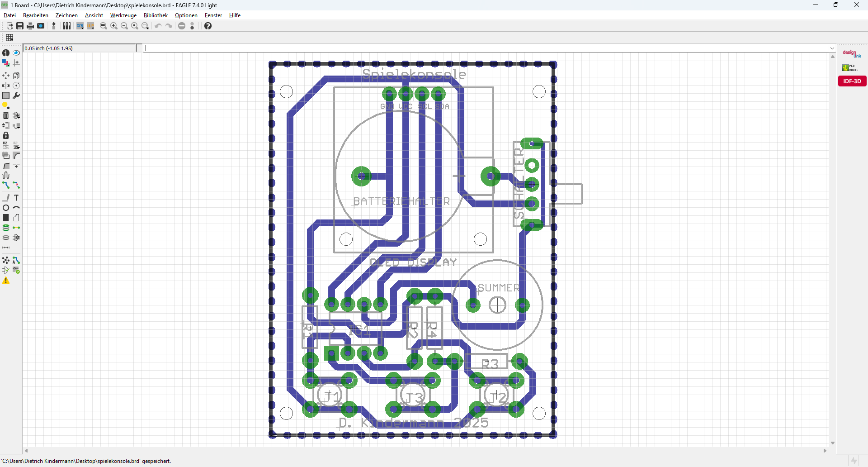Viewport: 868px width, 467px height.
Task: Click the Undo arrow
Action: click(158, 26)
